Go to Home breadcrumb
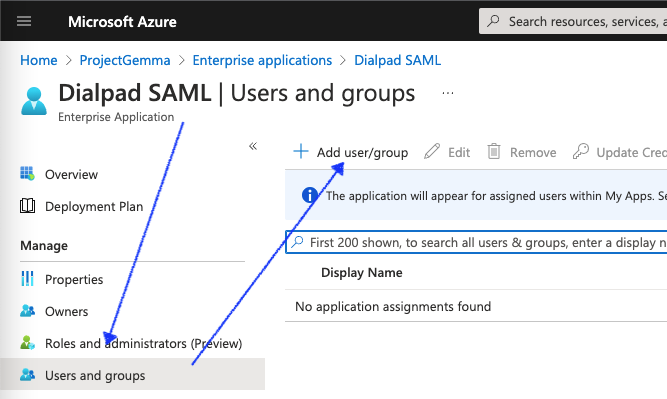 coord(39,60)
